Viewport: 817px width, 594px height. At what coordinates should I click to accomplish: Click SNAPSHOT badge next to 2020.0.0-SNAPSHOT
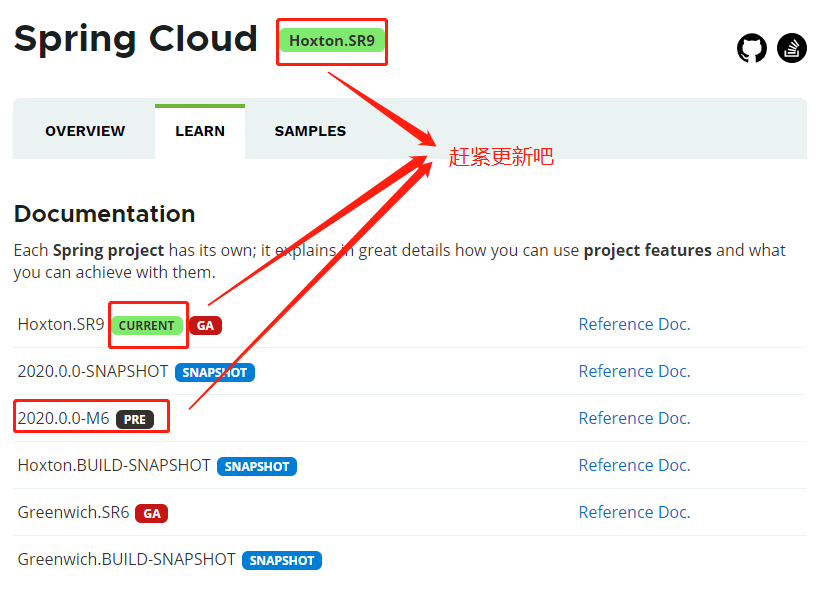(x=215, y=373)
